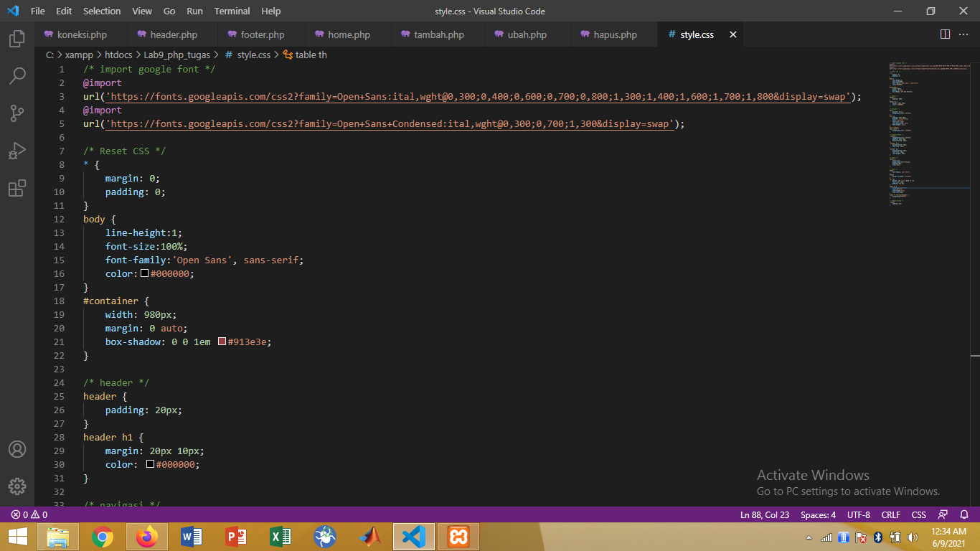Open notifications bell in status bar
This screenshot has height=551, width=980.
pos(965,514)
